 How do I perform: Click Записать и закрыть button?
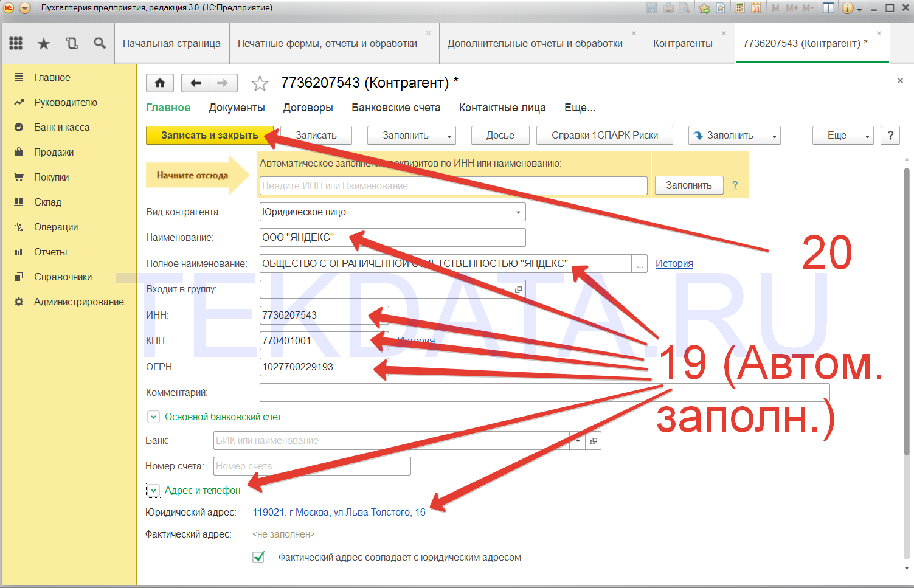(210, 136)
